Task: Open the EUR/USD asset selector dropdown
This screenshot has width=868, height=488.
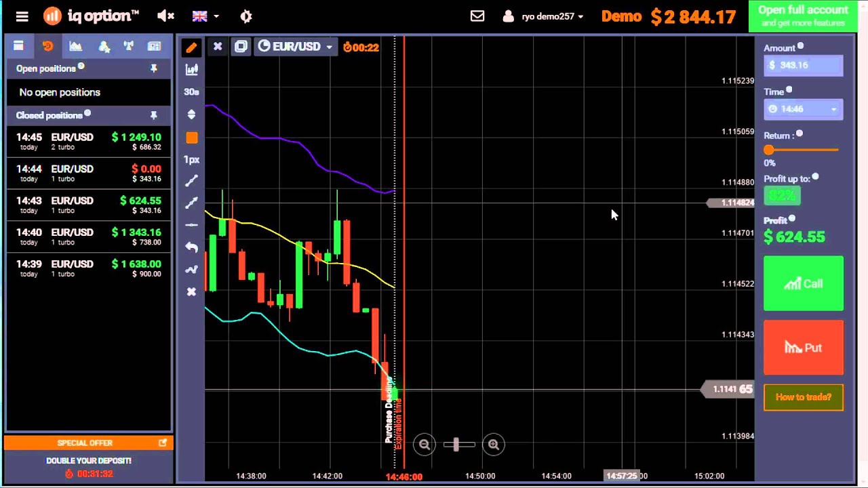Action: pyautogui.click(x=295, y=47)
